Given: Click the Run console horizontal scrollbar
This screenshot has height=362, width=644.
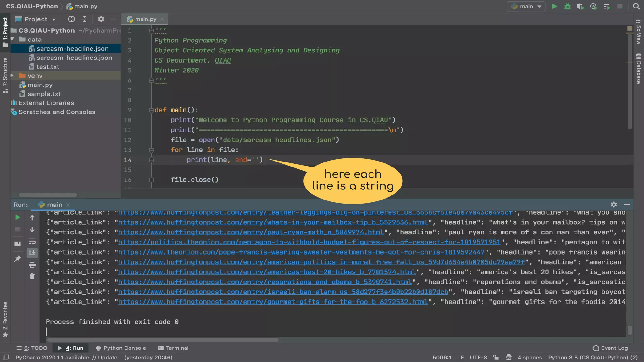Looking at the screenshot, I should point(163,340).
